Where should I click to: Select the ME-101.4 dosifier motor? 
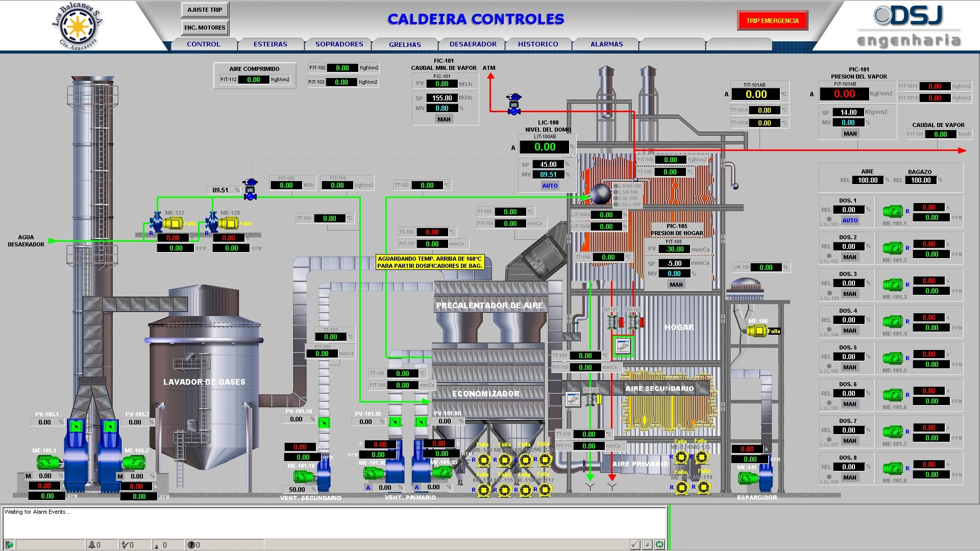(x=893, y=321)
